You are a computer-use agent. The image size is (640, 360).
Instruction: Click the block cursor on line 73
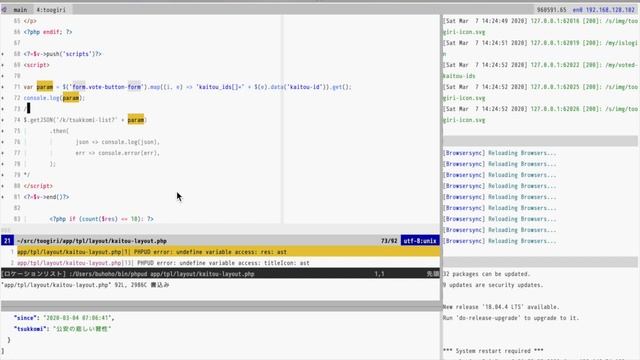coord(28,109)
